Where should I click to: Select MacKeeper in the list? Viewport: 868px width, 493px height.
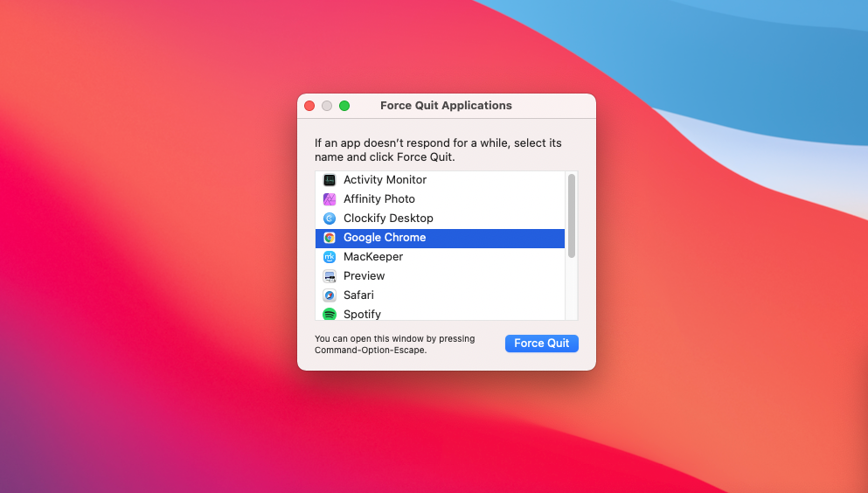click(x=440, y=257)
